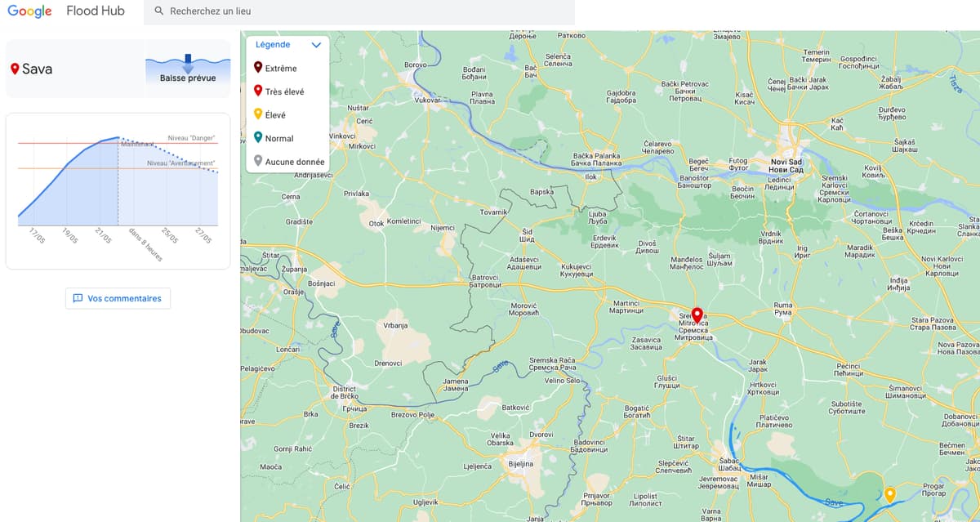Click the search magnifier icon
This screenshot has width=980, height=522.
pos(158,11)
